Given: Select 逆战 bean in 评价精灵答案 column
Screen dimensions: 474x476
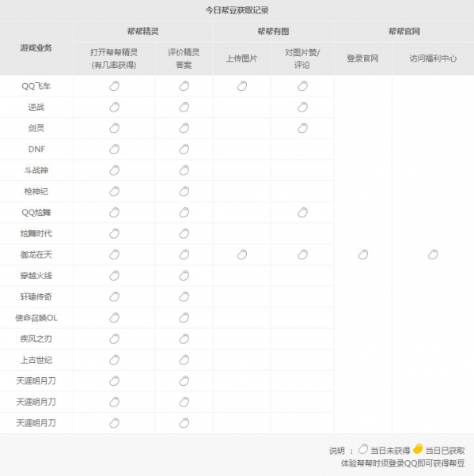Looking at the screenshot, I should click(x=184, y=108).
